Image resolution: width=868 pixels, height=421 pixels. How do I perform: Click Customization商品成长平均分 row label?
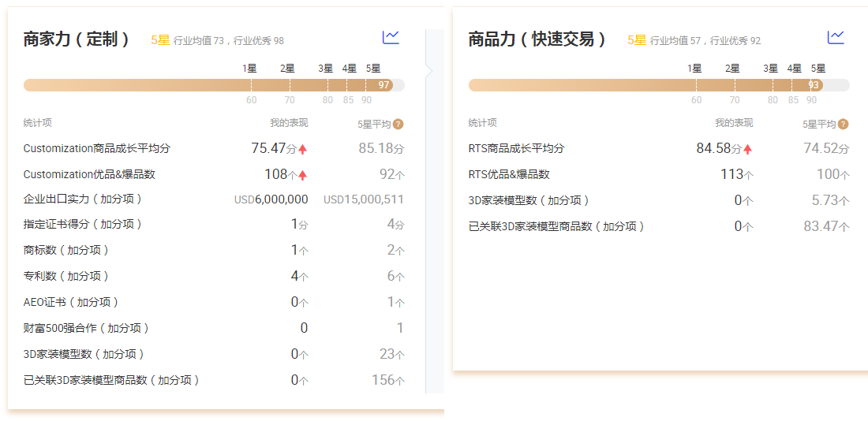(x=97, y=148)
